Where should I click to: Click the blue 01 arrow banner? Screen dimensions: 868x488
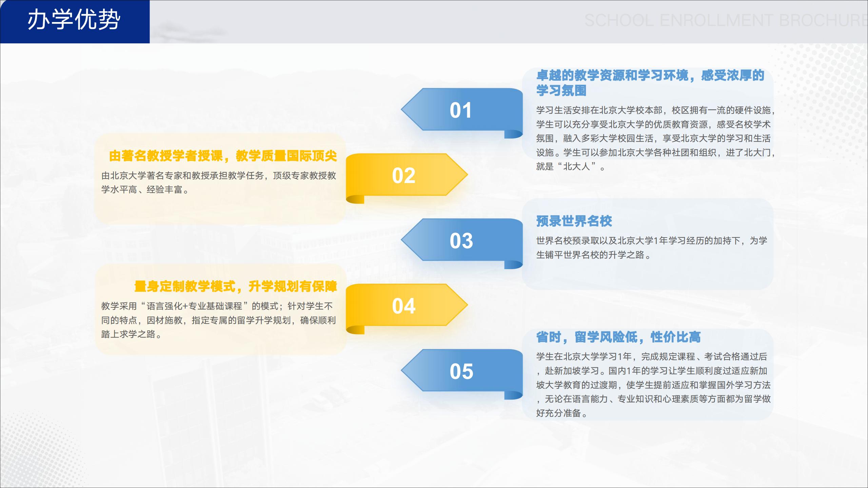[x=462, y=113]
